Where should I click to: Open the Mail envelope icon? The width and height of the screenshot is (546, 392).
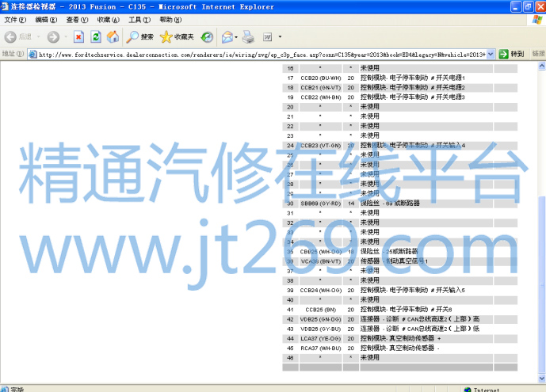coord(227,36)
